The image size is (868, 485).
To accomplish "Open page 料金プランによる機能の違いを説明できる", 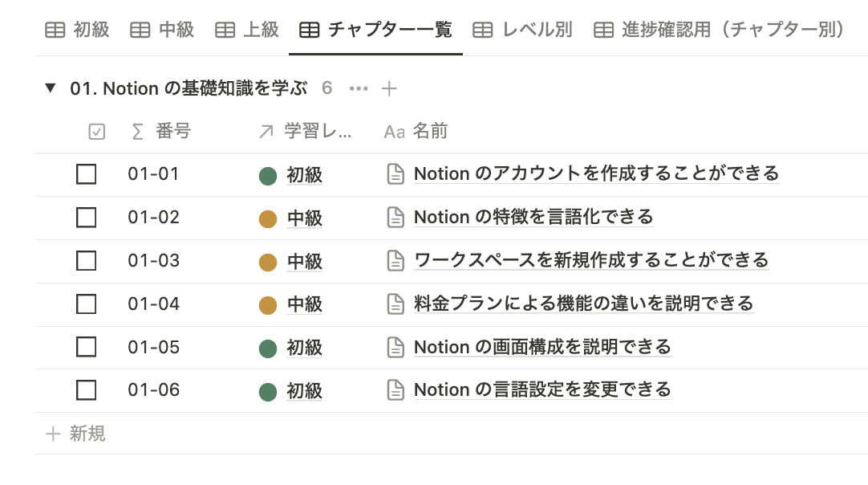I will (584, 304).
